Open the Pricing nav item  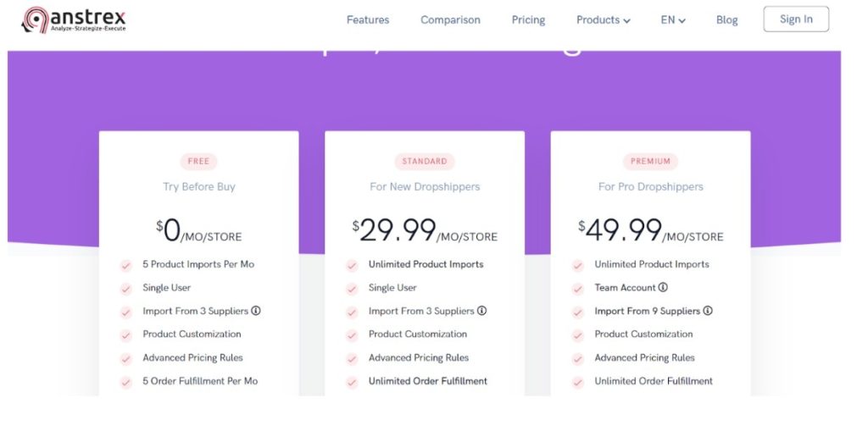point(528,20)
